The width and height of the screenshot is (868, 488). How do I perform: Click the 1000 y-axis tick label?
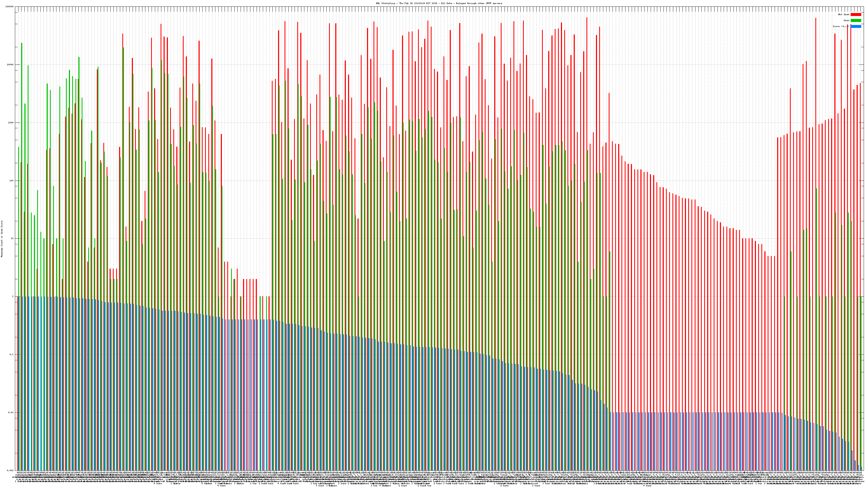click(x=11, y=123)
